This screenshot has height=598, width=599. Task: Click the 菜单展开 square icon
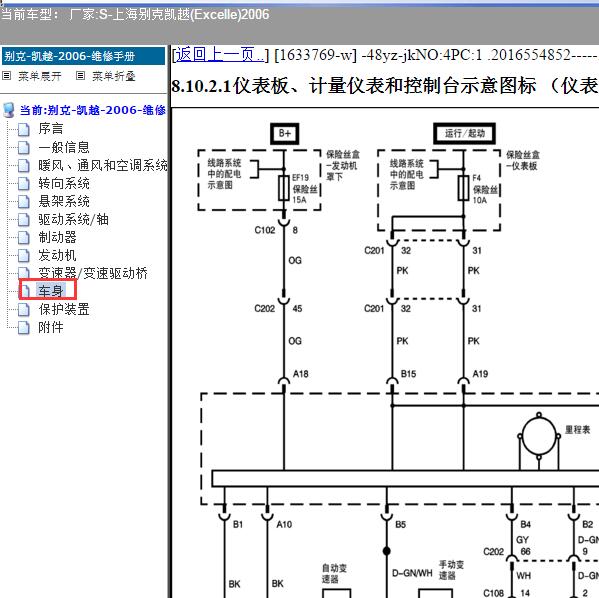click(6, 76)
